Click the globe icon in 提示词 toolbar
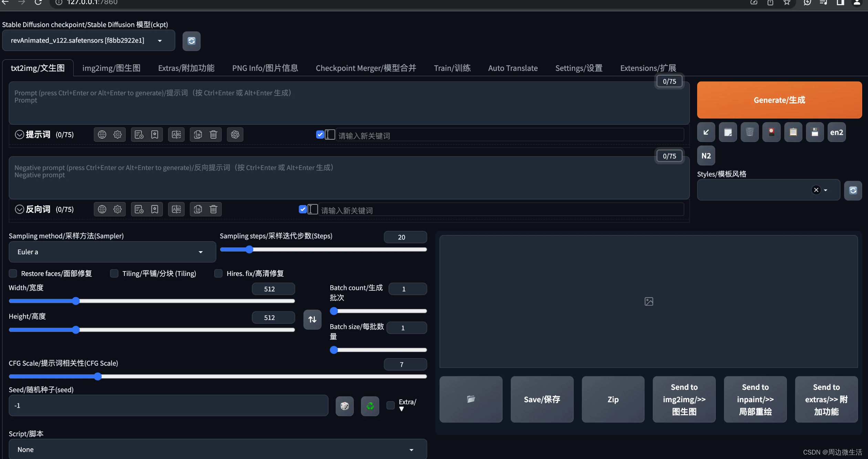This screenshot has width=868, height=459. [102, 135]
